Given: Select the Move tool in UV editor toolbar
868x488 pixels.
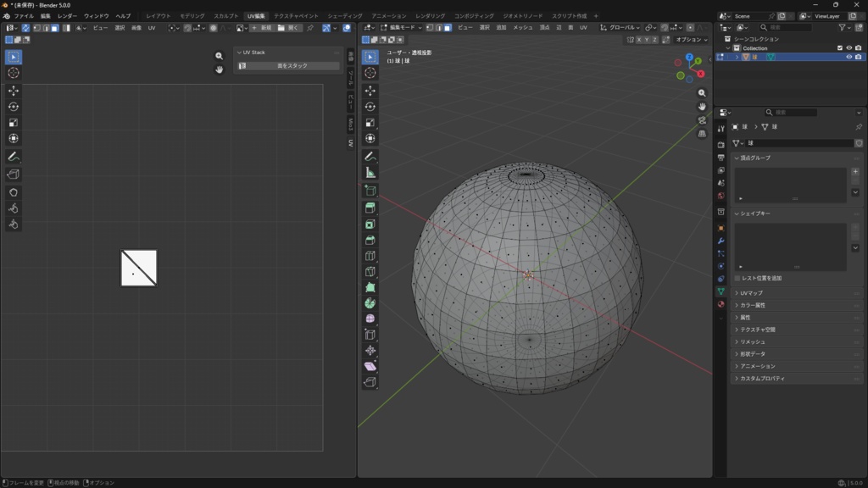Looking at the screenshot, I should pos(14,90).
